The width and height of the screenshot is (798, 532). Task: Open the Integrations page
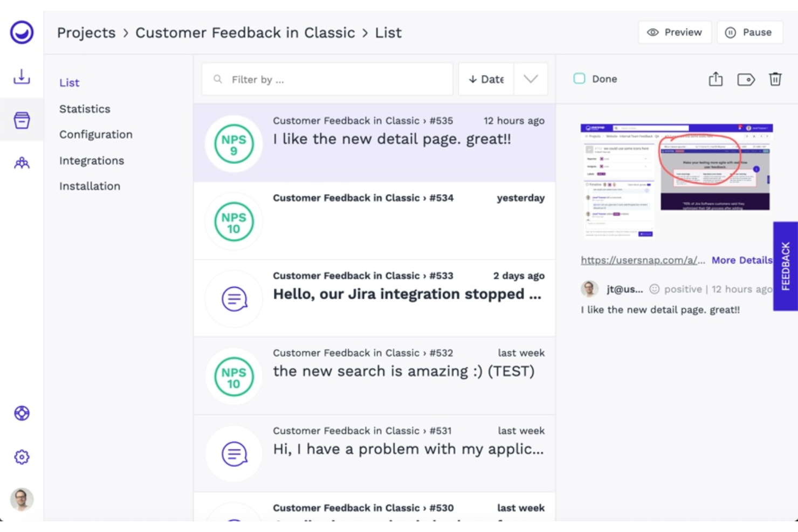92,160
